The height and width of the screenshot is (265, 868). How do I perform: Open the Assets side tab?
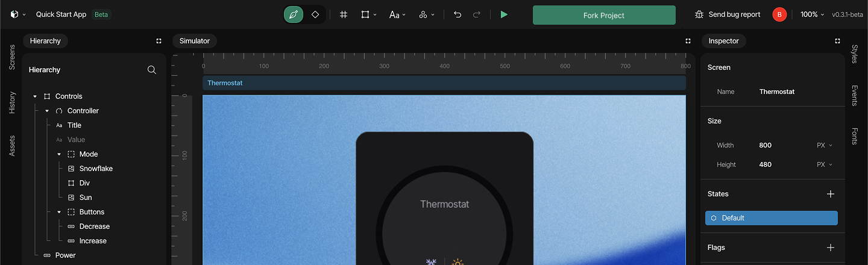click(11, 146)
